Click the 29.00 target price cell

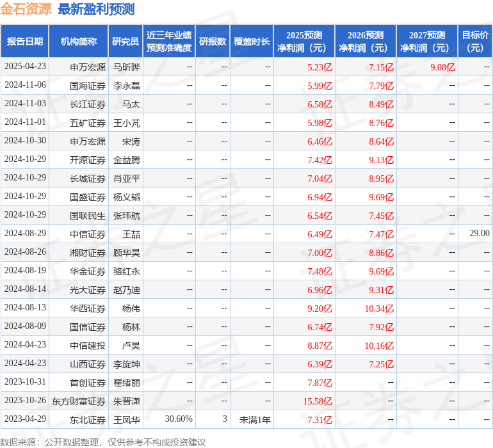(479, 234)
